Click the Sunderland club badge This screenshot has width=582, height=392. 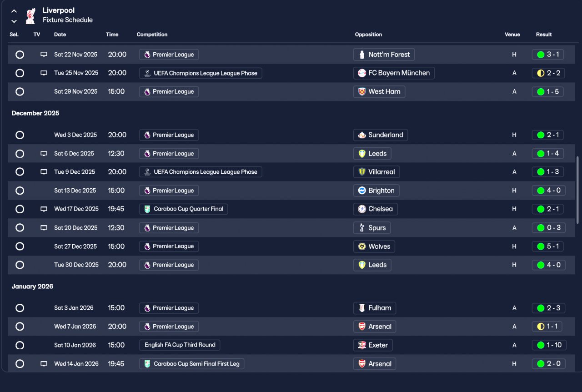(362, 135)
